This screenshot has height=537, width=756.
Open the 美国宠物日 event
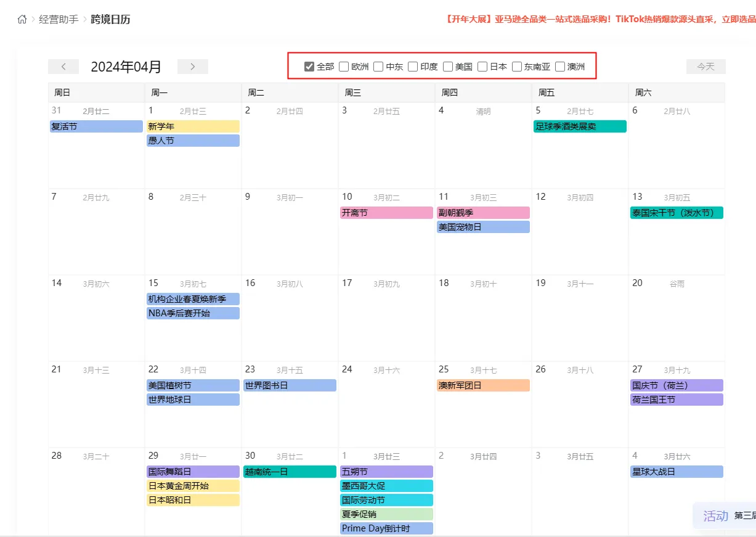point(483,227)
